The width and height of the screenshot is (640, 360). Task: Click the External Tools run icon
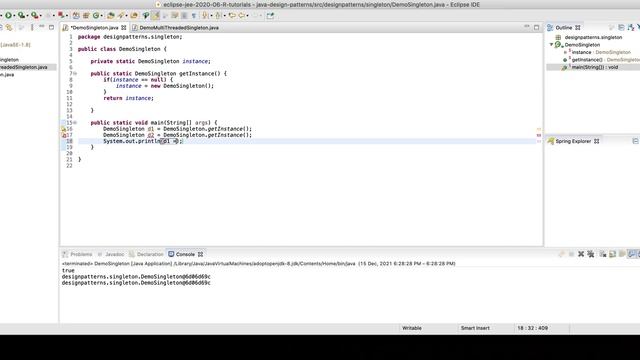coord(34,16)
